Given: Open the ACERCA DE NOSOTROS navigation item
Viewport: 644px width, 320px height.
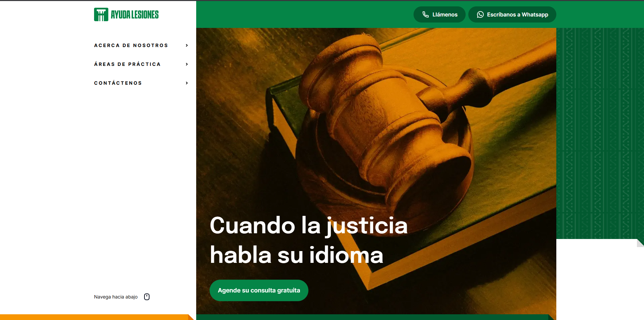Looking at the screenshot, I should click(131, 45).
